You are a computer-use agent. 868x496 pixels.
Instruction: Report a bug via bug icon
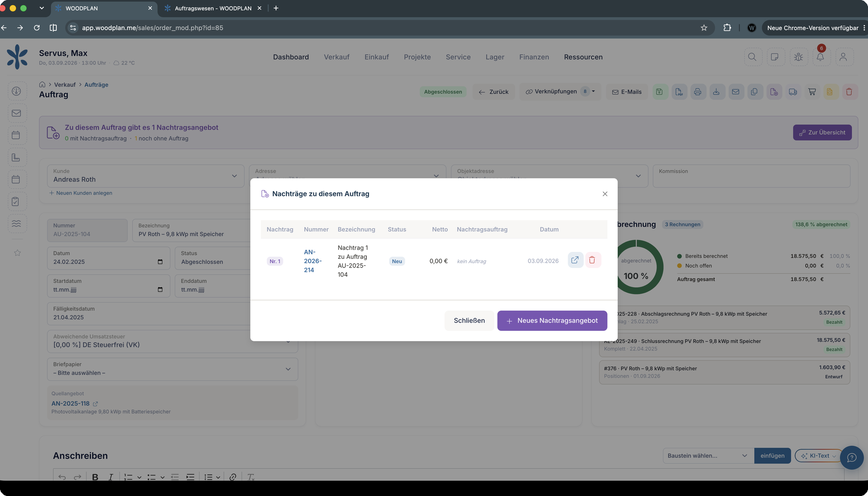pos(799,57)
